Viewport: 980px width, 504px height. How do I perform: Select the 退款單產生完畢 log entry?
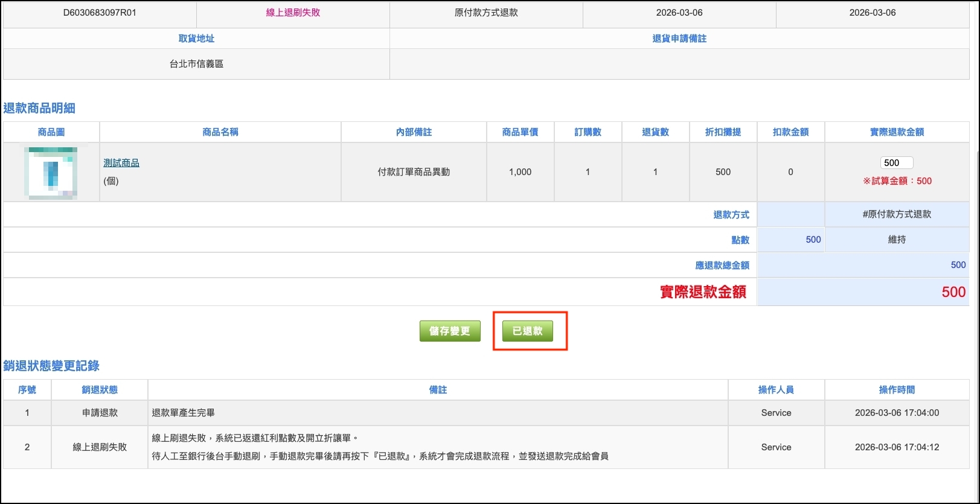183,413
